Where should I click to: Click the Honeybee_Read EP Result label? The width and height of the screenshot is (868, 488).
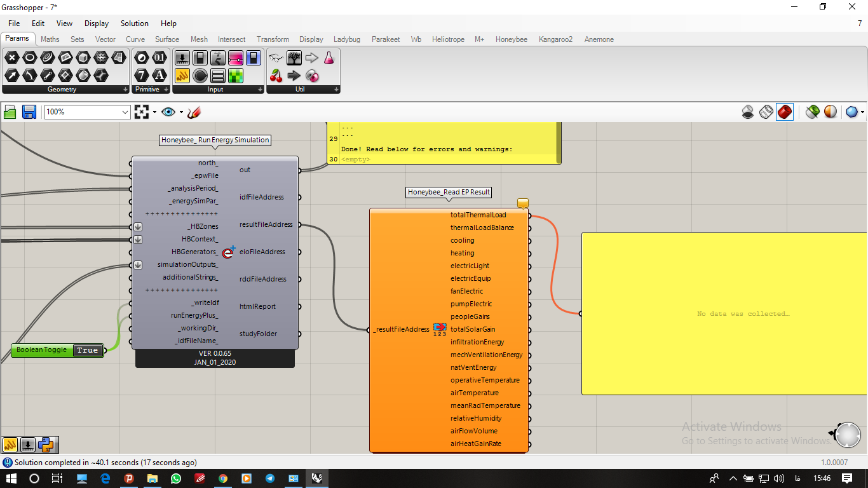[449, 192]
